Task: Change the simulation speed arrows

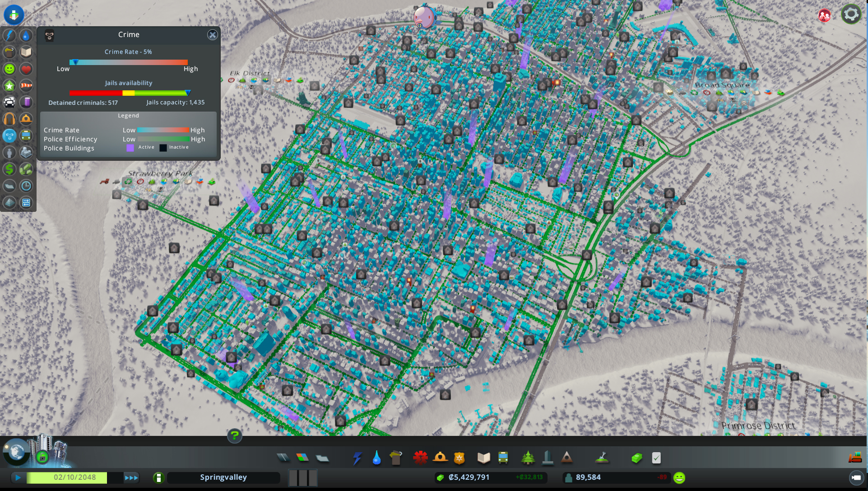Action: [x=131, y=477]
